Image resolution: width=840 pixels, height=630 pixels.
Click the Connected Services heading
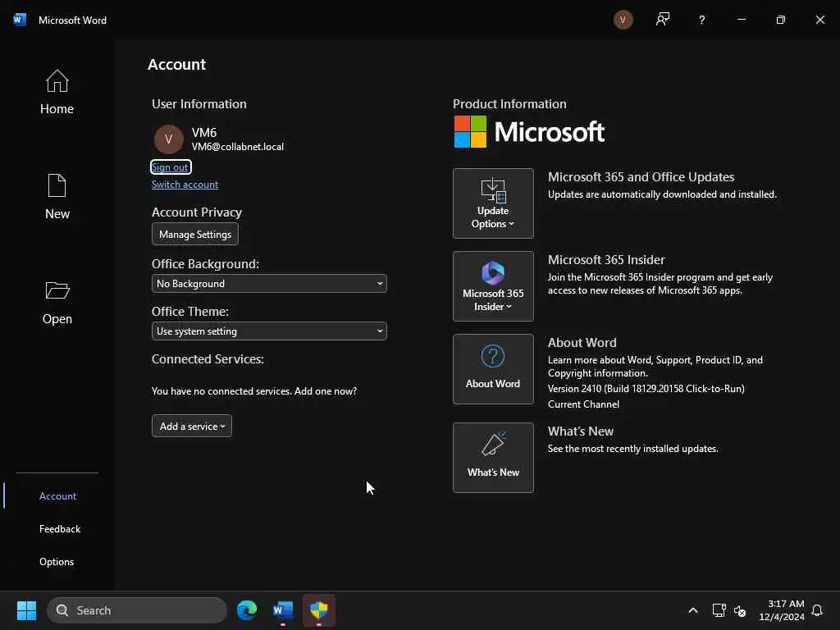click(208, 359)
